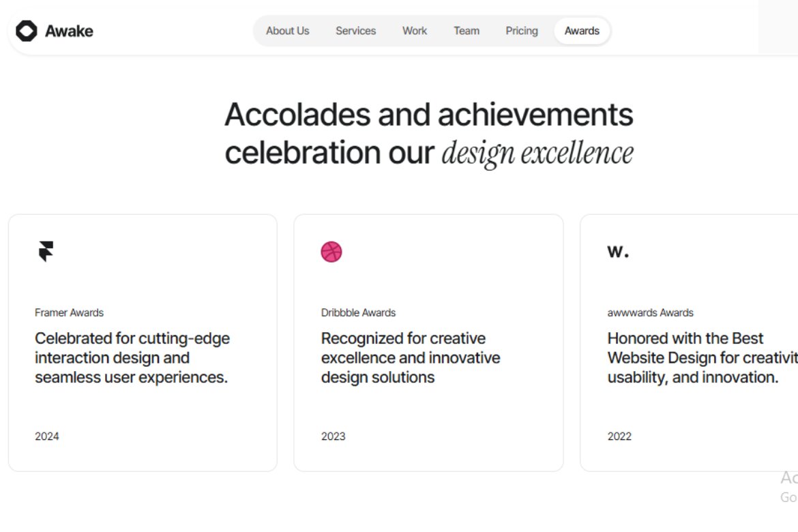Click the "Accolades and achievements" heading
The height and width of the screenshot is (532, 798).
(429, 114)
